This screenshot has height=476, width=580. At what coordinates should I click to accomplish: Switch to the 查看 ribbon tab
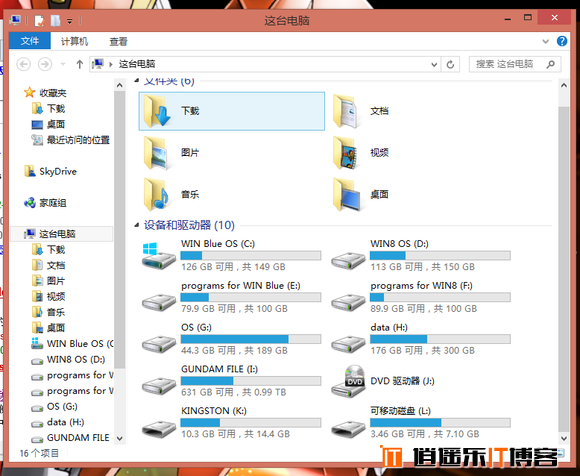point(118,41)
